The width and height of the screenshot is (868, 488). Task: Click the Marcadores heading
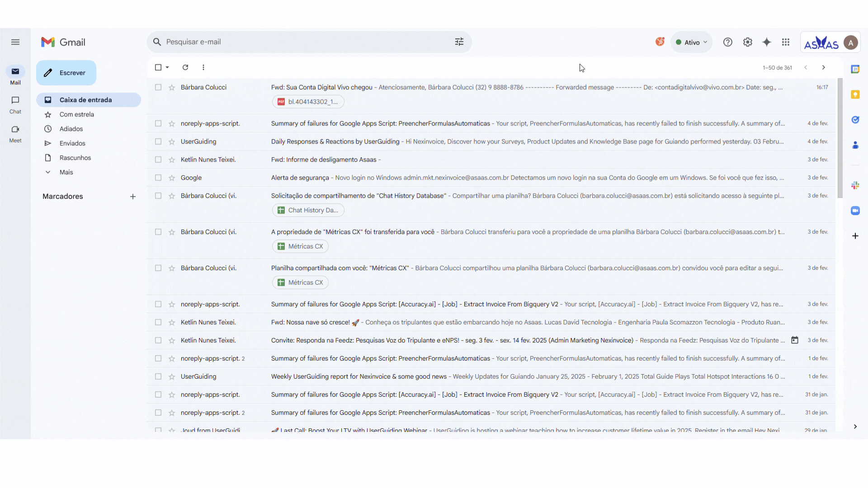pyautogui.click(x=63, y=197)
